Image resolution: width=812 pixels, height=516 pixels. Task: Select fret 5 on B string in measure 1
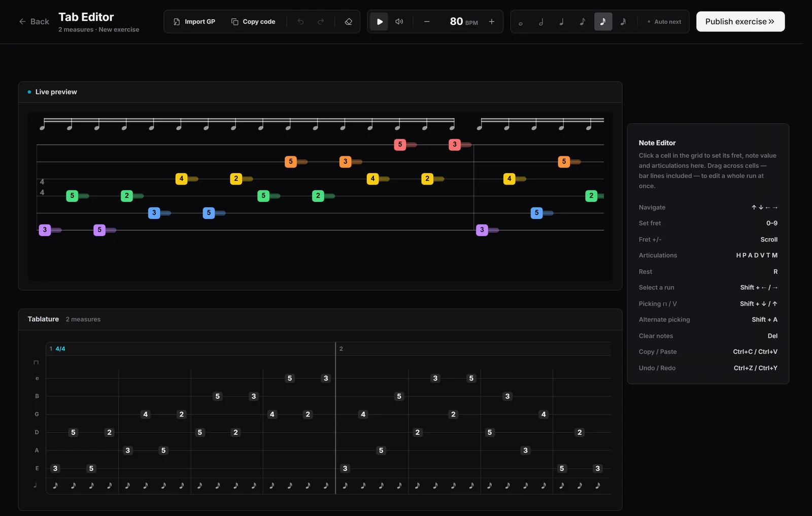coord(218,396)
